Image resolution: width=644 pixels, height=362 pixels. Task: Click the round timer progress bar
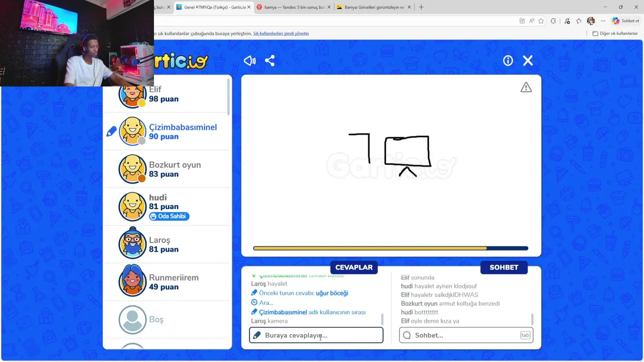pos(390,248)
